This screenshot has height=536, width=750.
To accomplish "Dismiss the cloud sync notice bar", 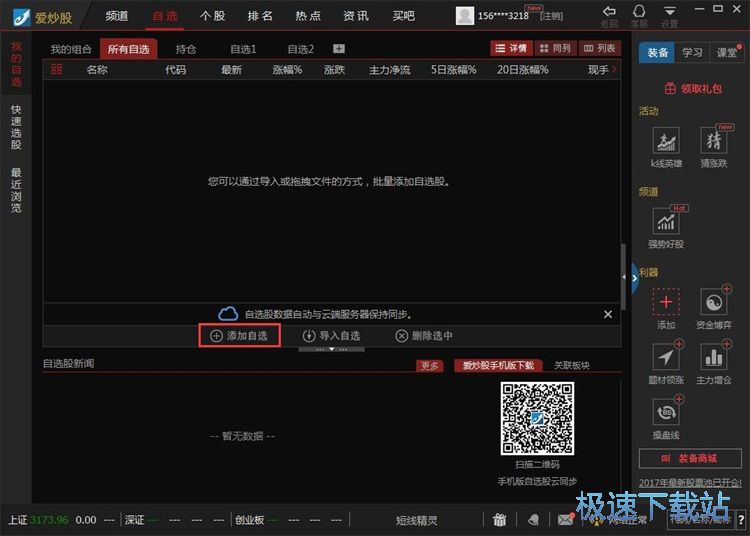I will (x=607, y=314).
